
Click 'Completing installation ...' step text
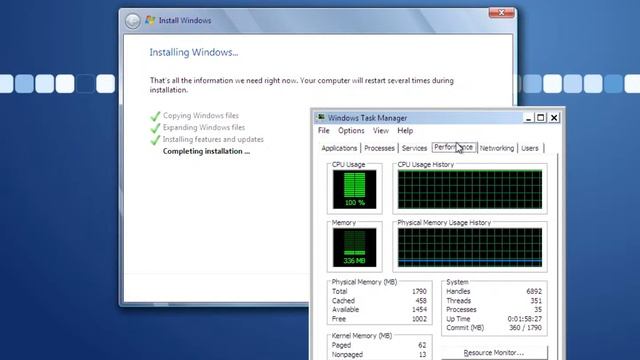pyautogui.click(x=207, y=151)
